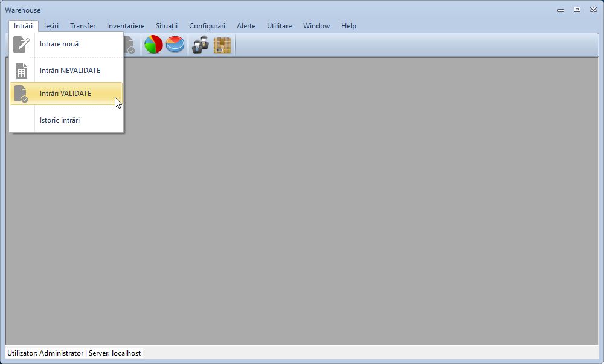Open the Help menu
Image resolution: width=604 pixels, height=364 pixels.
(x=349, y=25)
